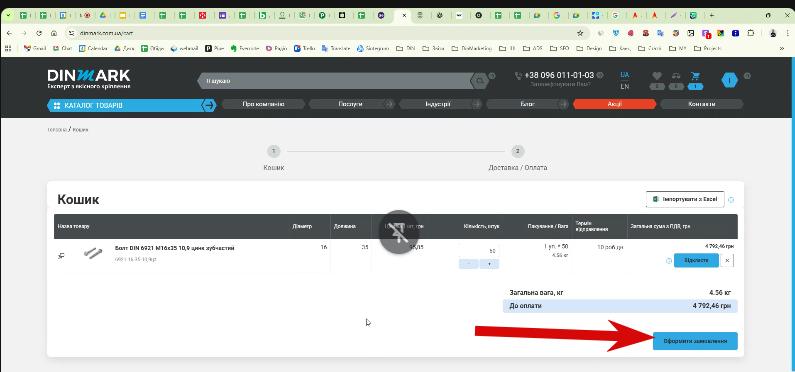Open Про компанію menu item

coord(263,104)
